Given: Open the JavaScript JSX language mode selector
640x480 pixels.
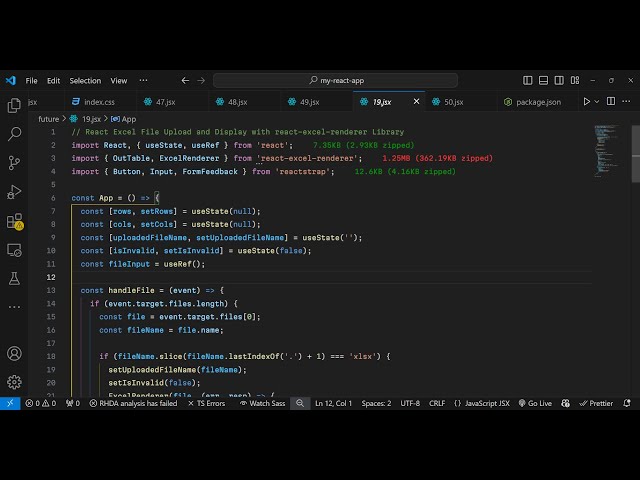Looking at the screenshot, I should (482, 403).
